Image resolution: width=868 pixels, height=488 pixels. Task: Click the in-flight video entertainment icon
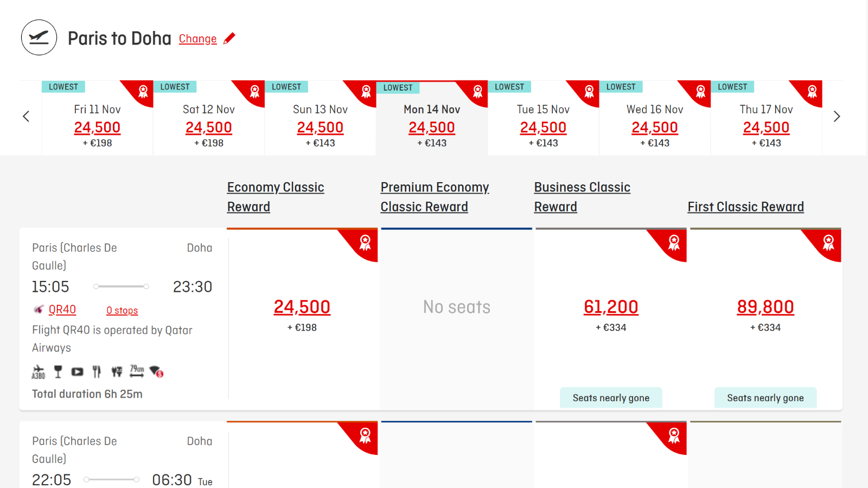coord(78,371)
